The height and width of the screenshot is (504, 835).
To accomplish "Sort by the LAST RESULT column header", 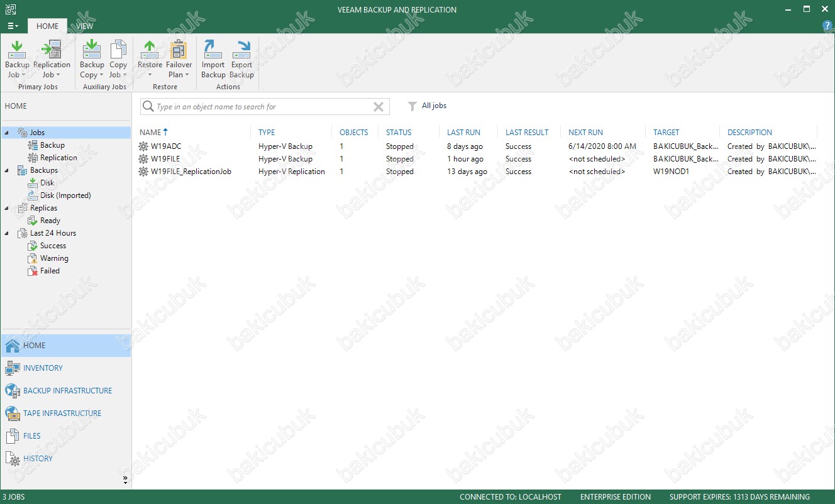I will coord(527,133).
